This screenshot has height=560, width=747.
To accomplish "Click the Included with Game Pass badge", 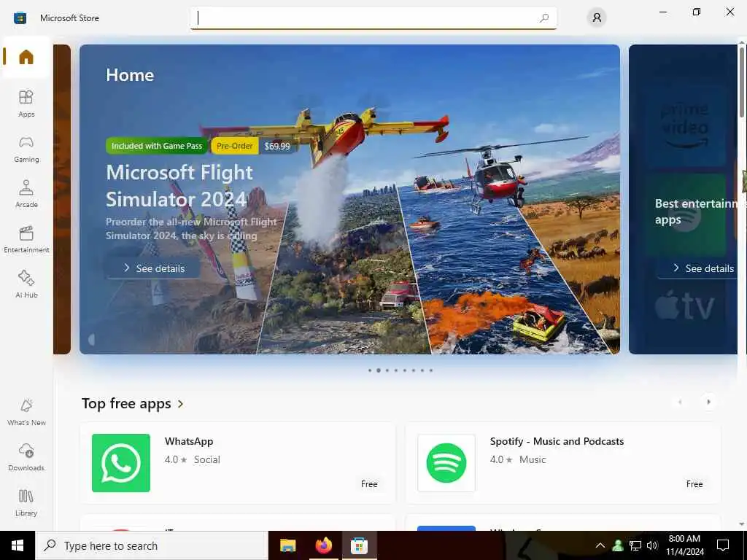I will tap(157, 146).
